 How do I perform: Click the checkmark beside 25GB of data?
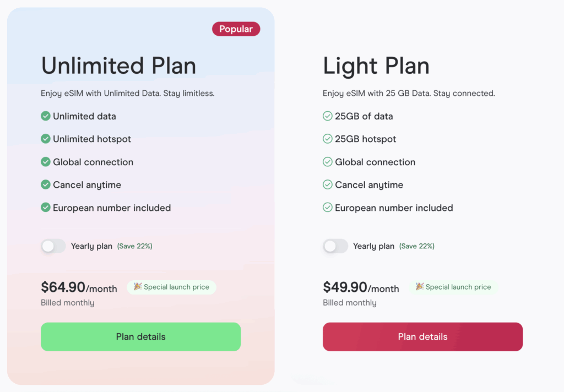pyautogui.click(x=328, y=116)
